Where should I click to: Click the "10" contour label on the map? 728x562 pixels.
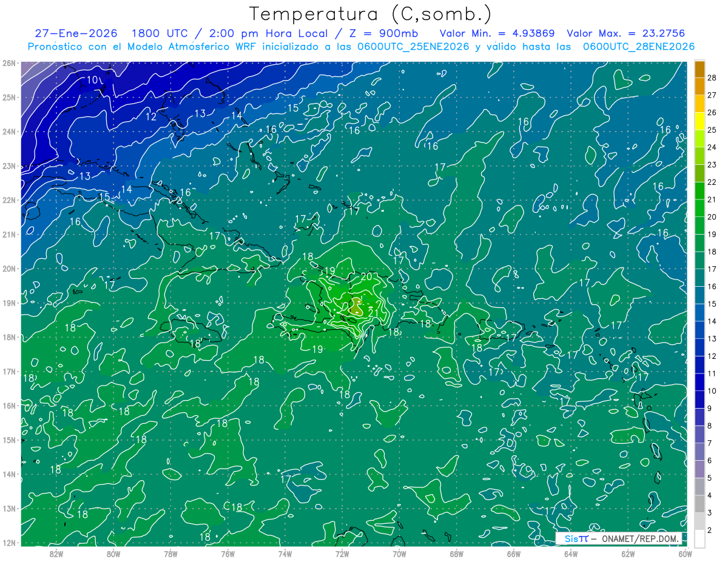92,79
